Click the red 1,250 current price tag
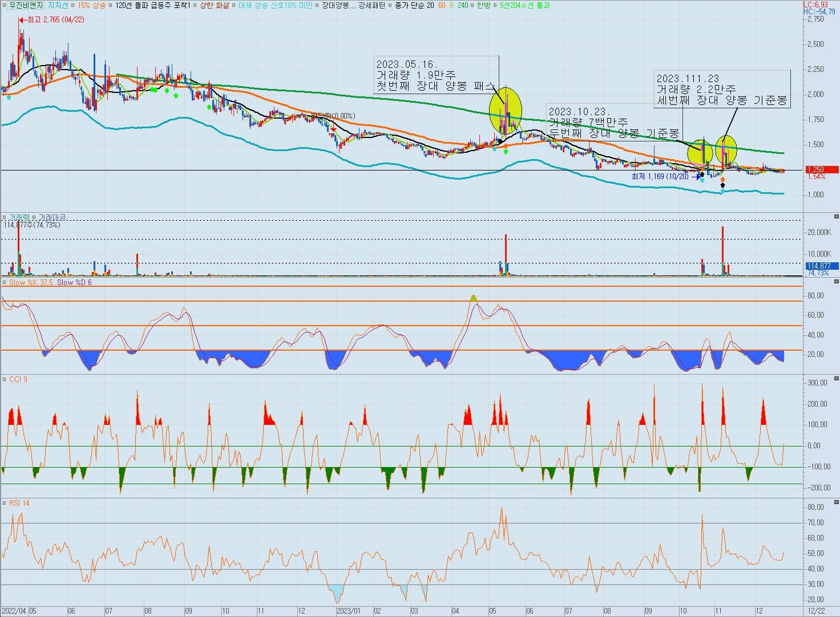The width and height of the screenshot is (840, 617). (x=821, y=170)
